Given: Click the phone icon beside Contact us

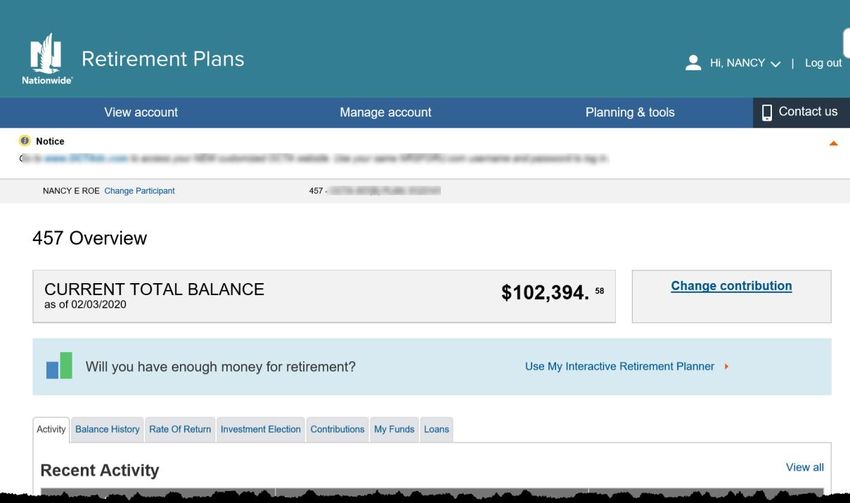Looking at the screenshot, I should 767,112.
